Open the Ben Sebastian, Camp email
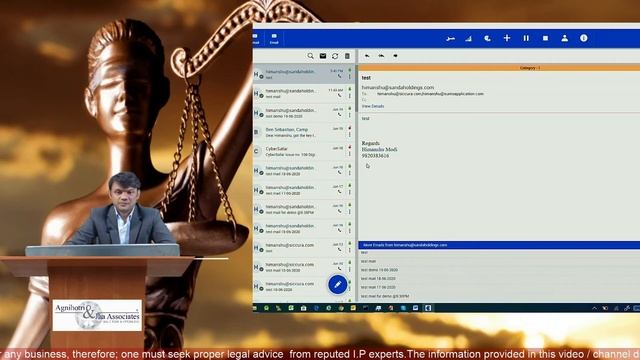640x360 pixels. coord(304,132)
